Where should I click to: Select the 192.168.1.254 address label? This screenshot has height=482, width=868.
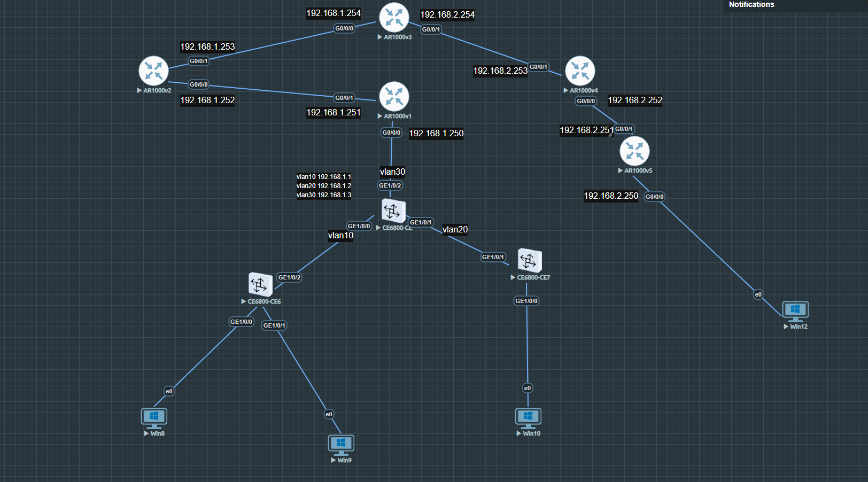tap(334, 13)
